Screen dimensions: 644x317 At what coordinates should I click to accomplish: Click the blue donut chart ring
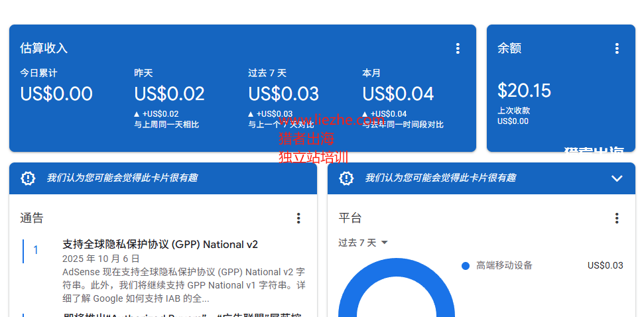350,298
